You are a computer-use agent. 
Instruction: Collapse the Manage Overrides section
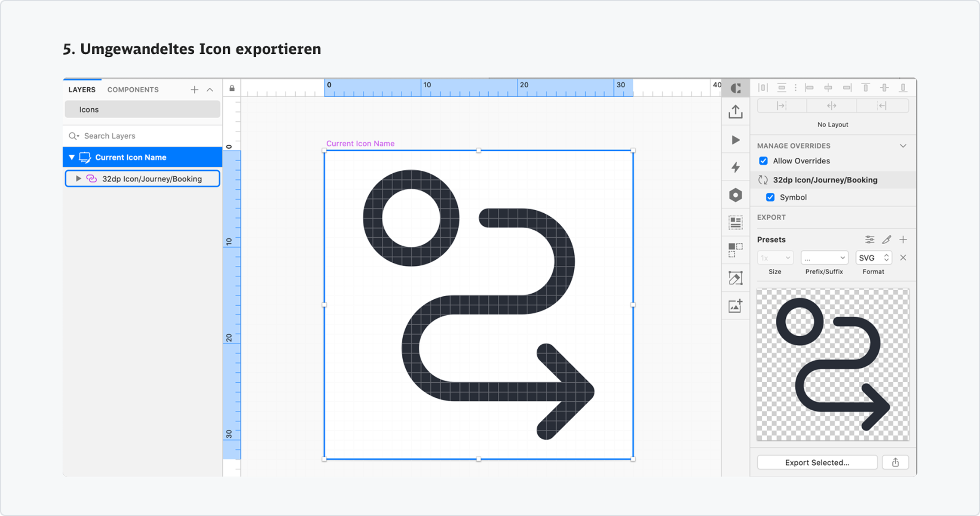click(903, 146)
